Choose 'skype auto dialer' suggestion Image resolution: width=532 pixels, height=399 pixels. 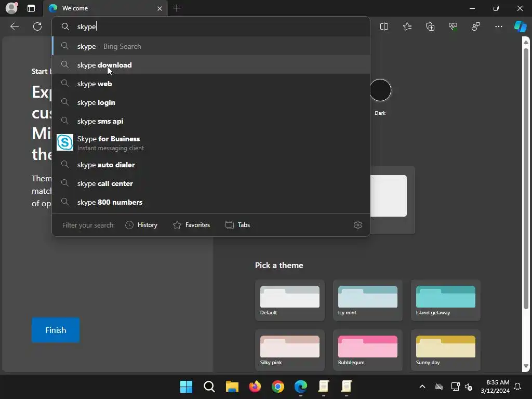(x=211, y=165)
